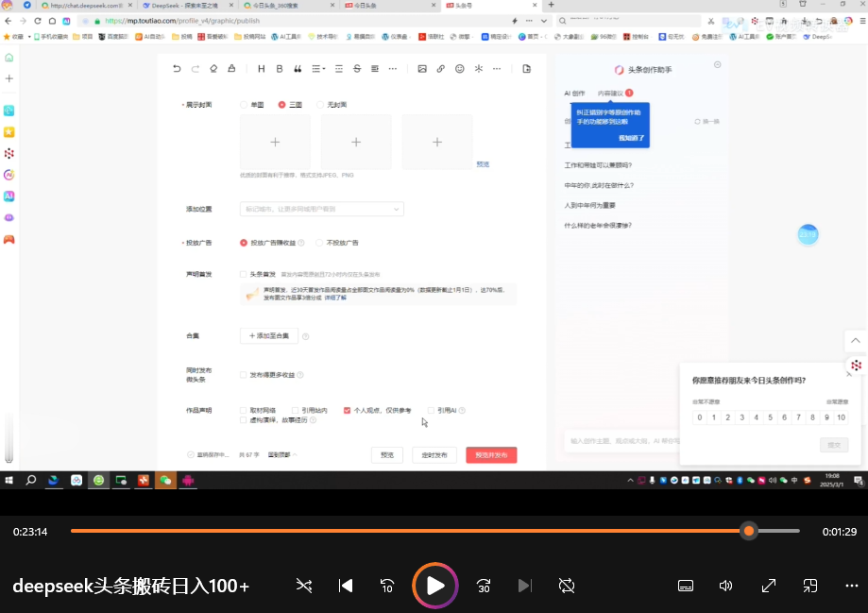Viewport: 868px width, 613px height.
Task: Open the emoji picker
Action: [x=459, y=69]
